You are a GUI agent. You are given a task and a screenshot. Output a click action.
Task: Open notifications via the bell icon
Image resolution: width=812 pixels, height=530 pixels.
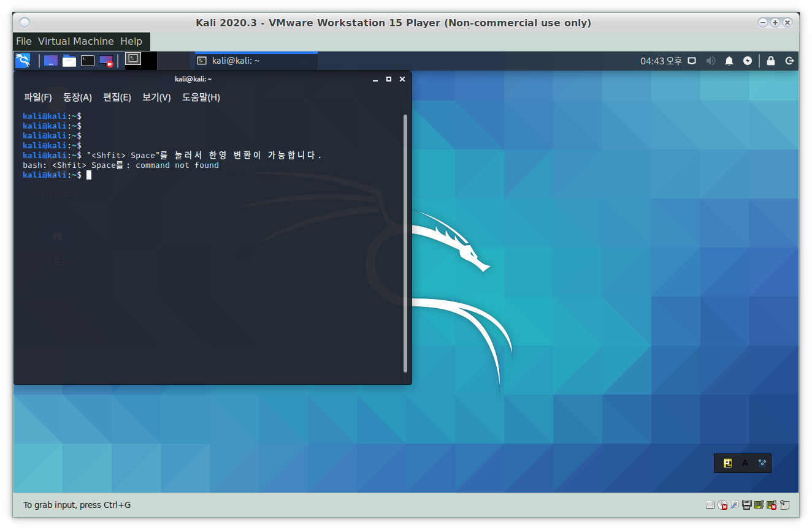point(729,61)
